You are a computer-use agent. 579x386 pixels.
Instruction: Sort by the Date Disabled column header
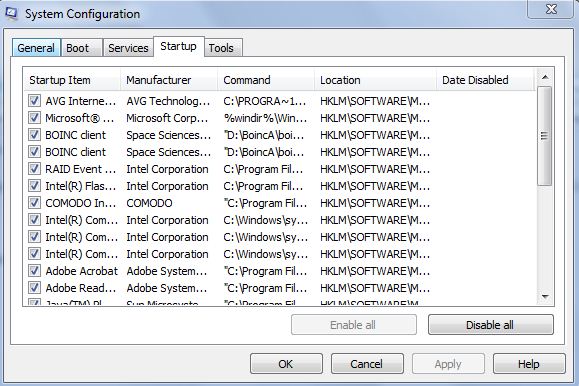[x=485, y=80]
